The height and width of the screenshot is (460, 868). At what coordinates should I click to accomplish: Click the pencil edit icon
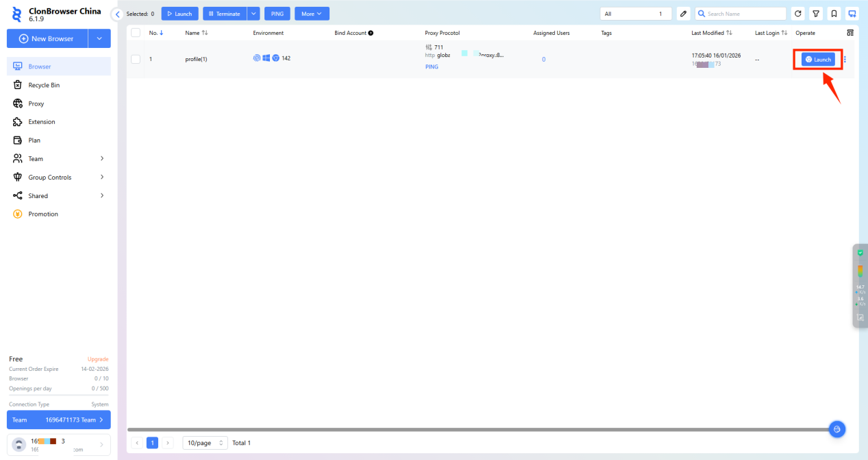683,14
